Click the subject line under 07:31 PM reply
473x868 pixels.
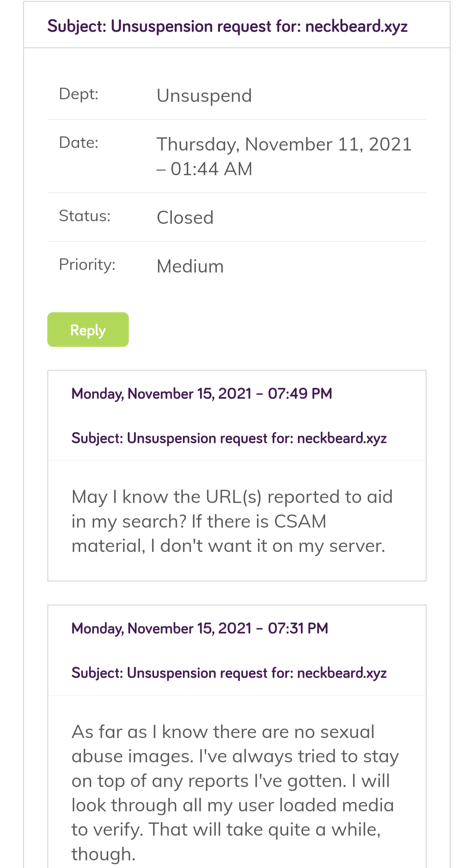(x=229, y=673)
